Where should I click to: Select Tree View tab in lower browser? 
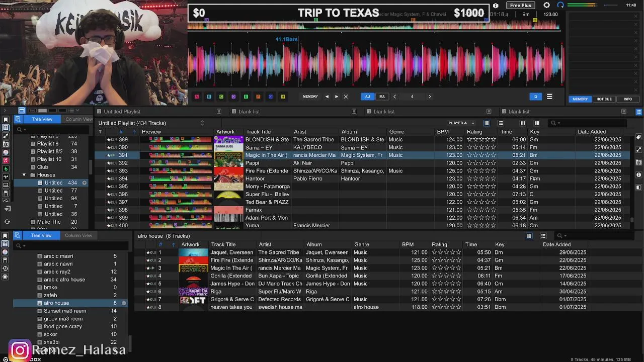(41, 235)
